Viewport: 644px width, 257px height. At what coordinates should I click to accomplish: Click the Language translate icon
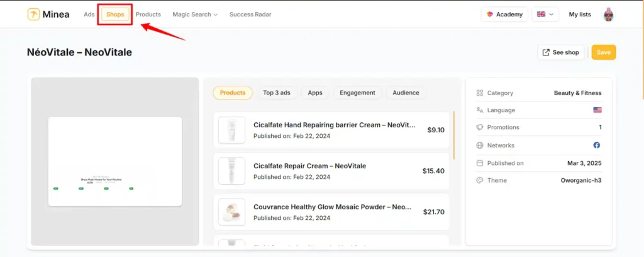[479, 110]
